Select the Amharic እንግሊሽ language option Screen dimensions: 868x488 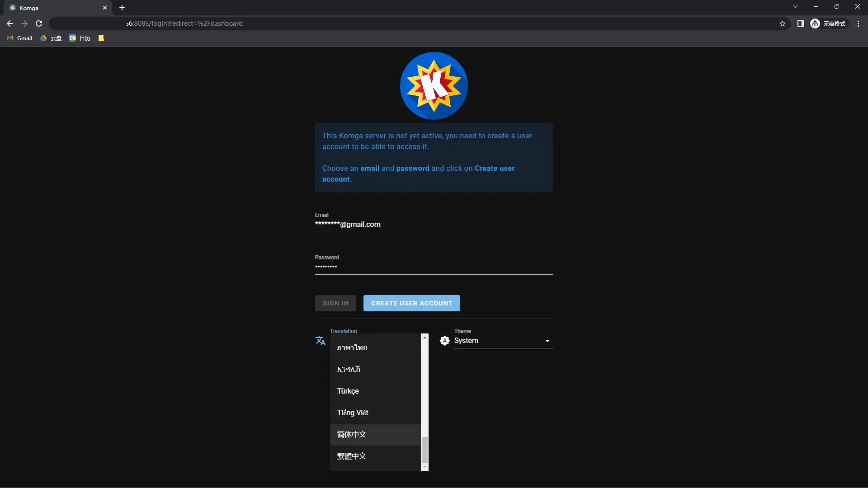pyautogui.click(x=375, y=369)
